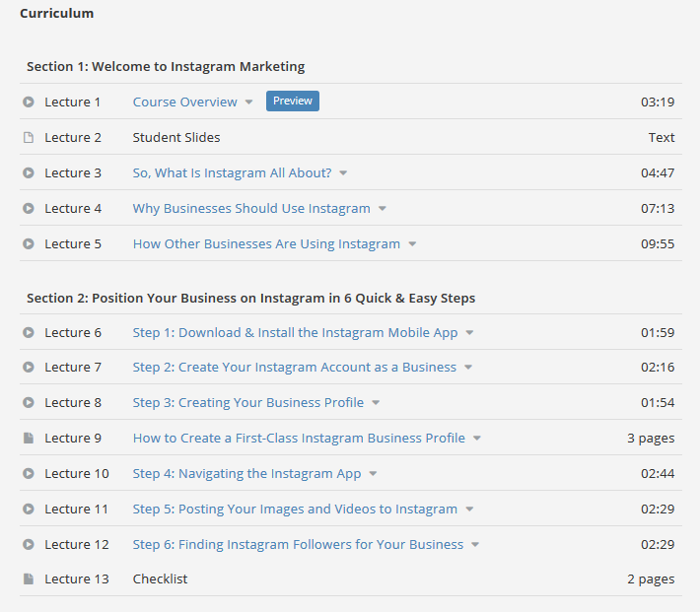Expand arrow beside So, What Is Instagram All About?
Image resolution: width=700 pixels, height=612 pixels.
pyautogui.click(x=343, y=173)
